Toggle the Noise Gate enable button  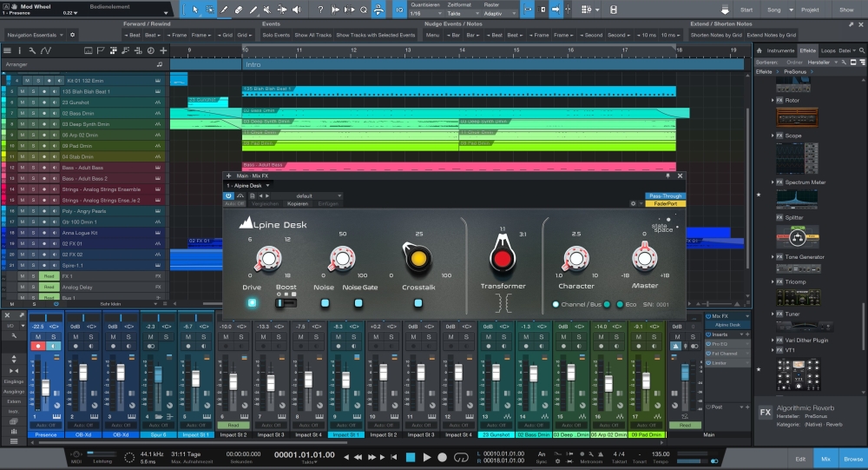pyautogui.click(x=358, y=302)
